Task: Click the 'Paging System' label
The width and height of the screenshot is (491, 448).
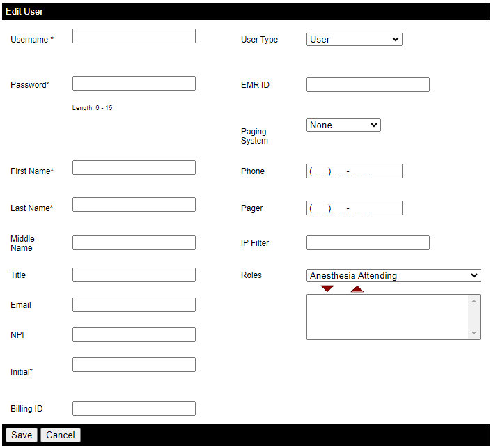Action: (x=254, y=136)
